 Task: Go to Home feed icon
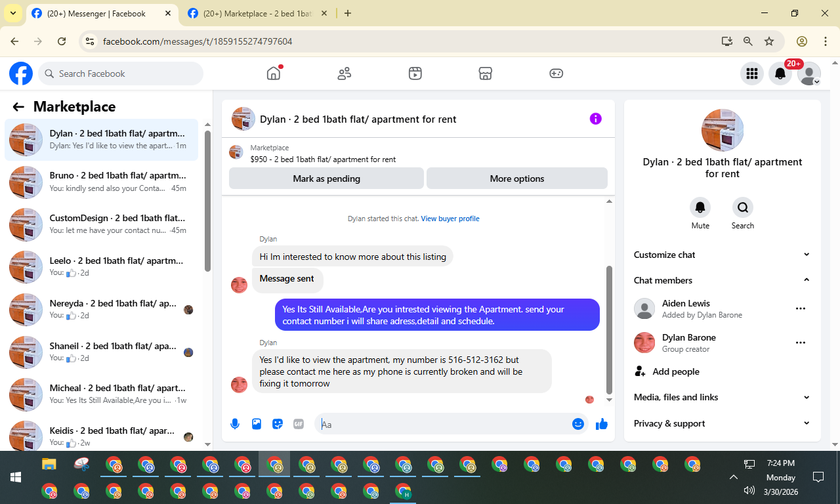tap(274, 73)
